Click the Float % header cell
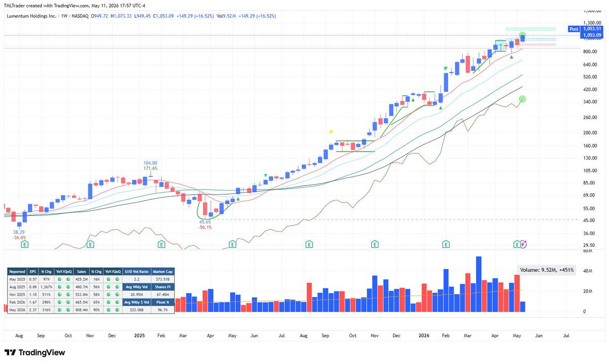This screenshot has width=609, height=364. (162, 301)
